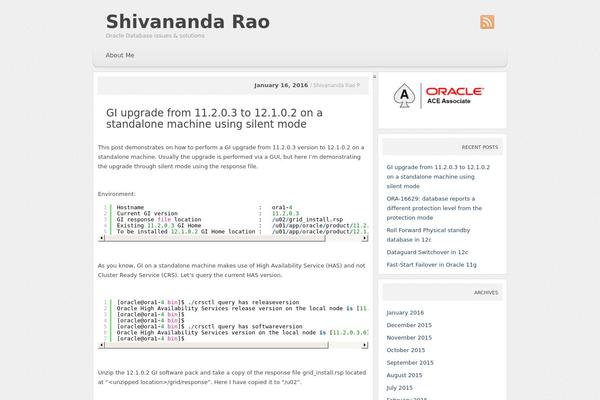Open the GI upgrade post title
600x400 pixels.
pyautogui.click(x=214, y=118)
